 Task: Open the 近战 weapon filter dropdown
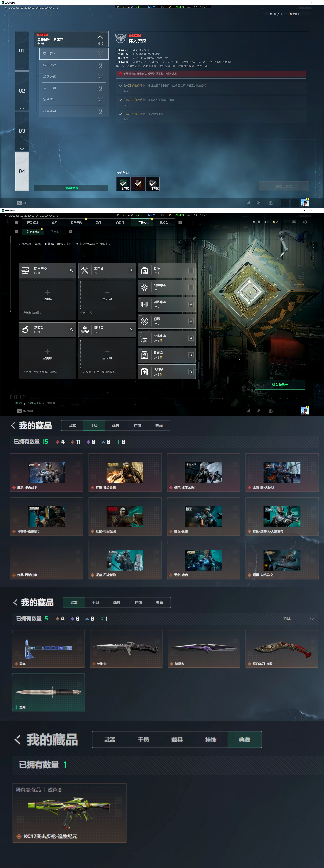click(x=298, y=619)
